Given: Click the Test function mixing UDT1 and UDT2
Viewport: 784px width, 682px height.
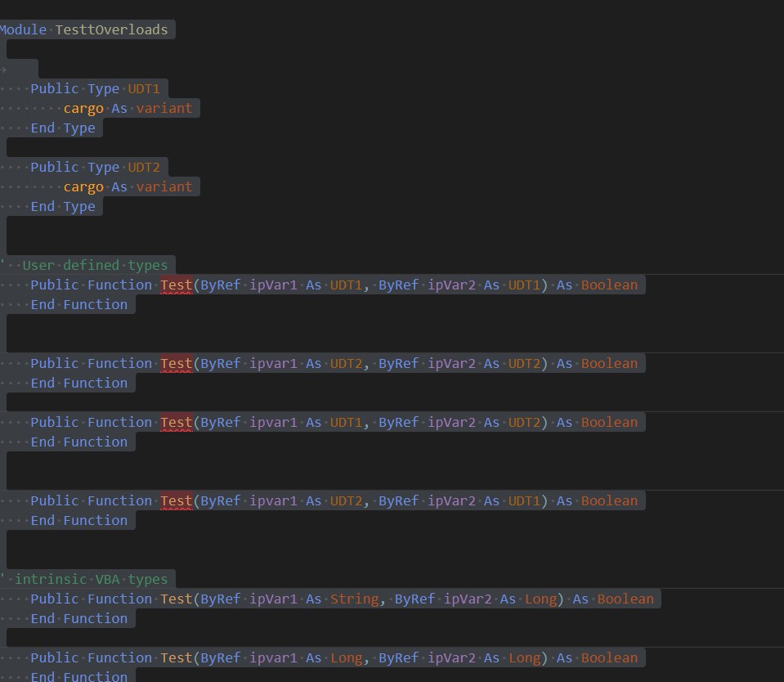Looking at the screenshot, I should point(176,422).
